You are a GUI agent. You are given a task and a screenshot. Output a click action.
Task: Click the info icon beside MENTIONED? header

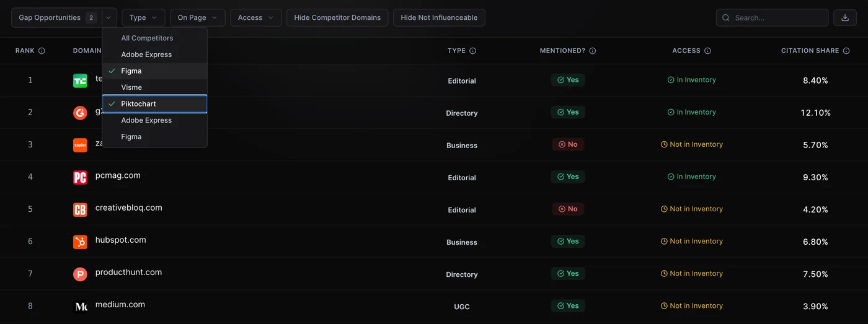tap(592, 51)
